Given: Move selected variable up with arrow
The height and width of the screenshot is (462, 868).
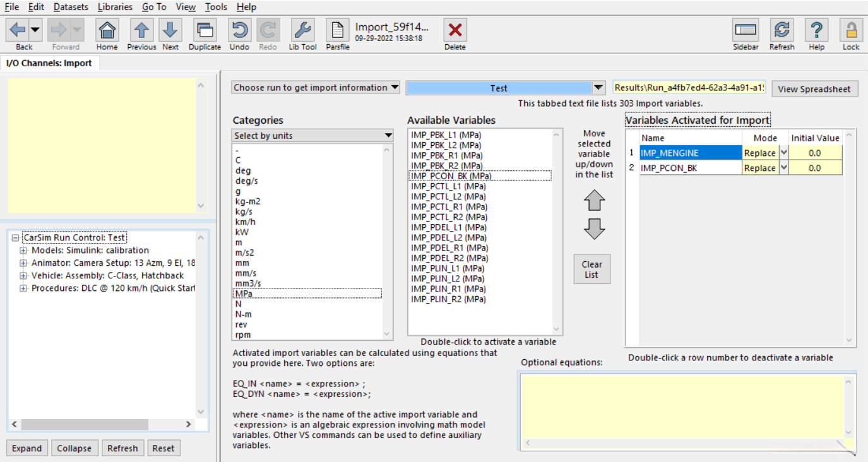Looking at the screenshot, I should 594,201.
